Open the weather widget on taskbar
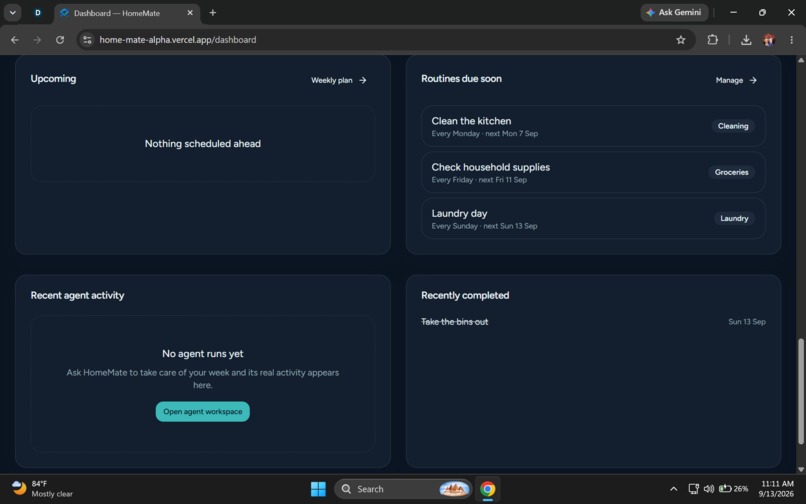 point(42,489)
